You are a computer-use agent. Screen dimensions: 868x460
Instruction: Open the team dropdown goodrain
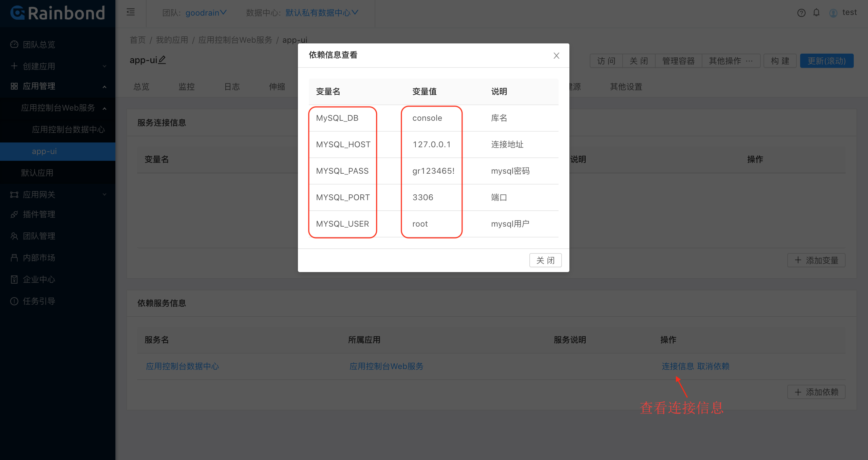click(x=206, y=13)
